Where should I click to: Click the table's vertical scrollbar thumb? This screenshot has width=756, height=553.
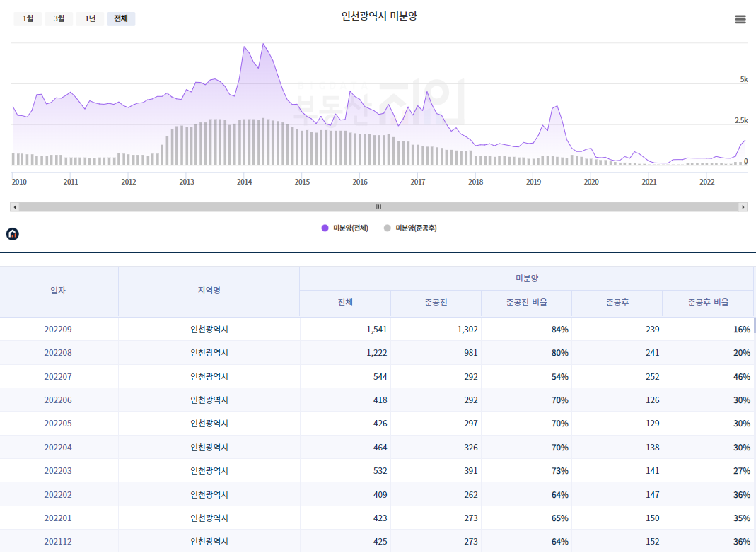pyautogui.click(x=754, y=325)
